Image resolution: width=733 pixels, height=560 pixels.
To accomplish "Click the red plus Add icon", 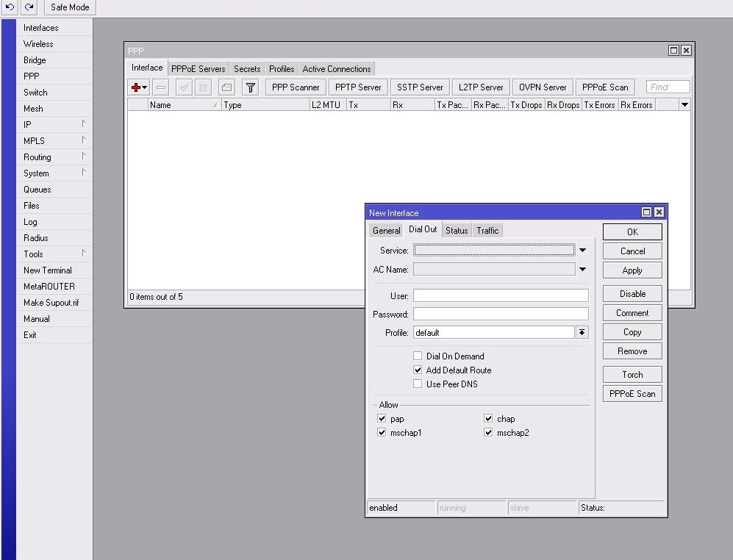I will 136,87.
